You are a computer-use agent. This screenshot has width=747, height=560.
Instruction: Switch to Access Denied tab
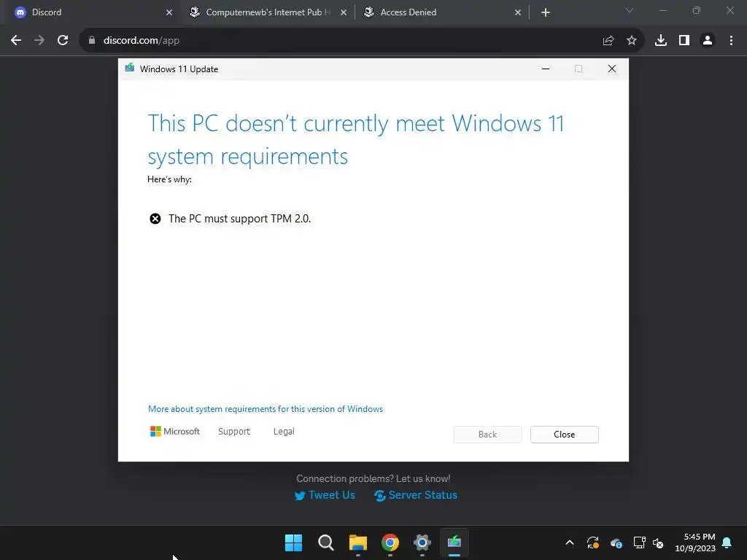click(443, 12)
